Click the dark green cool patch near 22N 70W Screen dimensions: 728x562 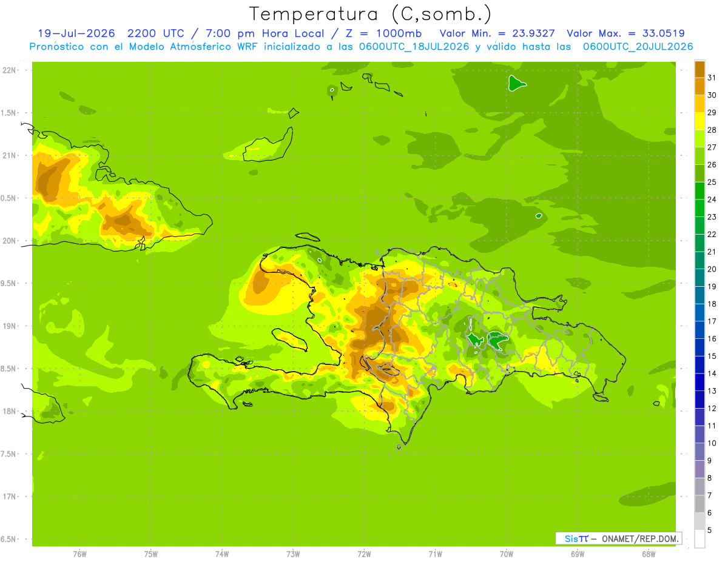tap(516, 83)
